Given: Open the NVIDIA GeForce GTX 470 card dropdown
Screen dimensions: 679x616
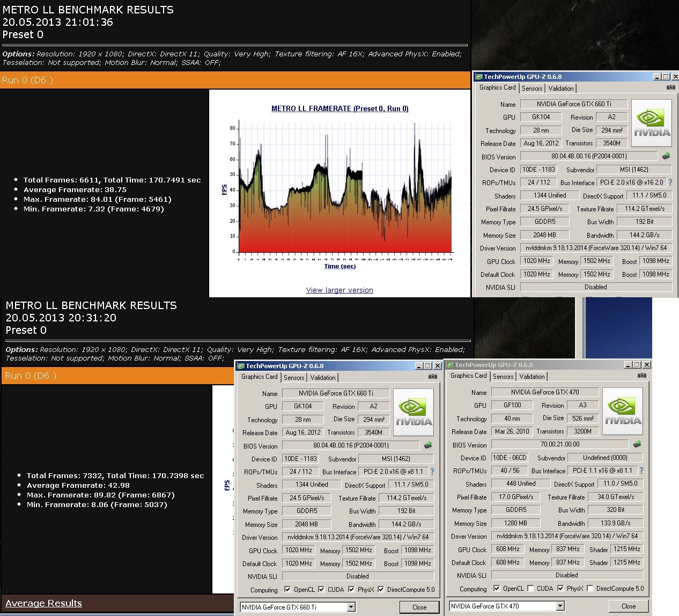Looking at the screenshot, I should pyautogui.click(x=559, y=606).
